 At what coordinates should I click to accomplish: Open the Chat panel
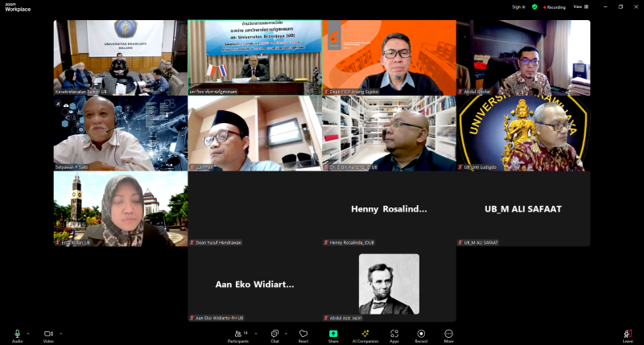coord(275,334)
